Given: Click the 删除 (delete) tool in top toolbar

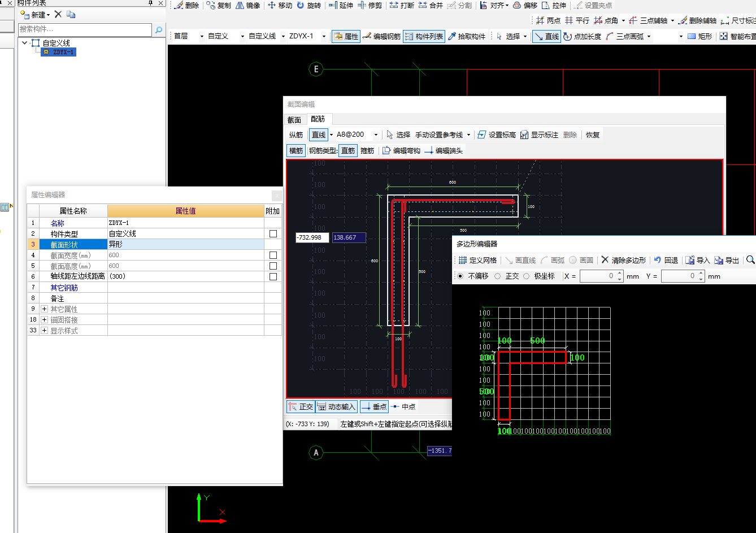Looking at the screenshot, I should (186, 5).
